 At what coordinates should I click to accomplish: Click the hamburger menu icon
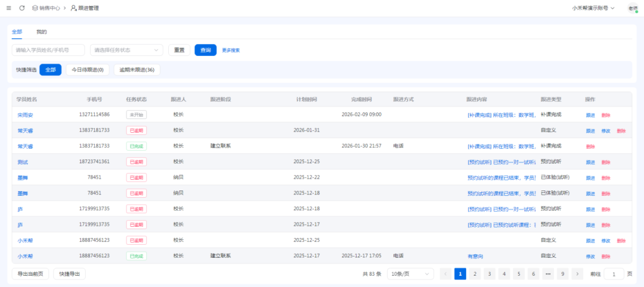click(x=8, y=8)
